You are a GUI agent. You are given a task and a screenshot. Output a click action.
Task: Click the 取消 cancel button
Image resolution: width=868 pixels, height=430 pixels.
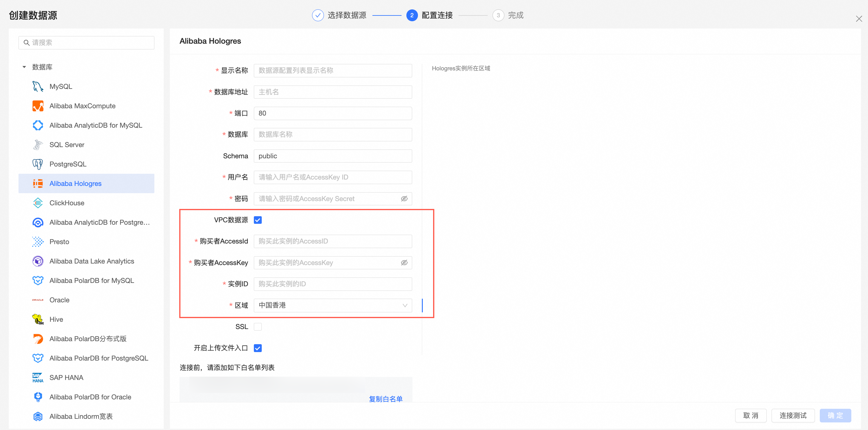pos(750,415)
